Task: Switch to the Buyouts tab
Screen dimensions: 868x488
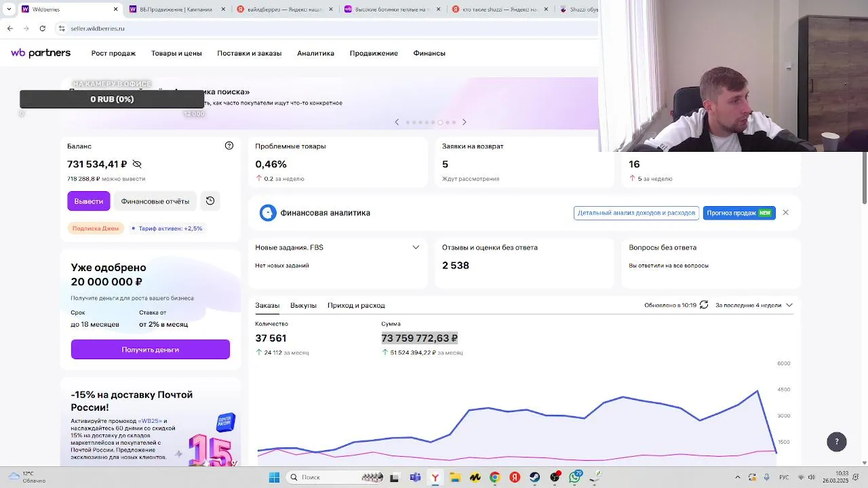Action: (x=303, y=305)
